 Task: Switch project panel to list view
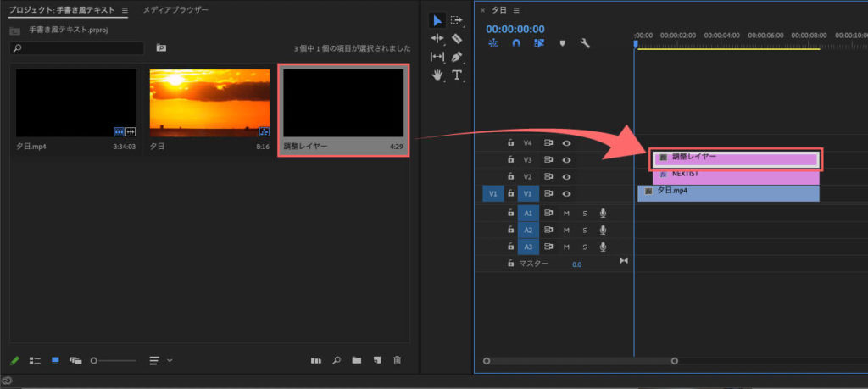click(35, 360)
